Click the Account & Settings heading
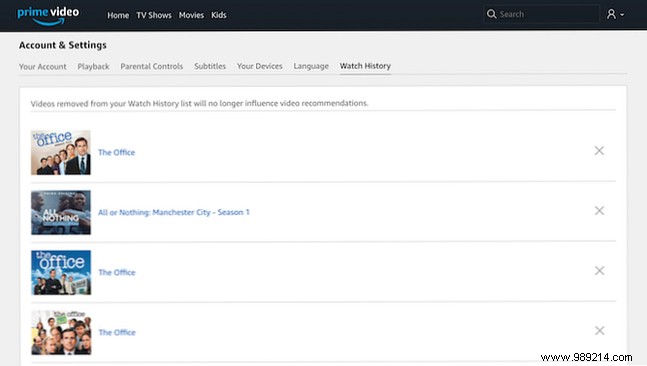The height and width of the screenshot is (366, 647). click(x=63, y=45)
